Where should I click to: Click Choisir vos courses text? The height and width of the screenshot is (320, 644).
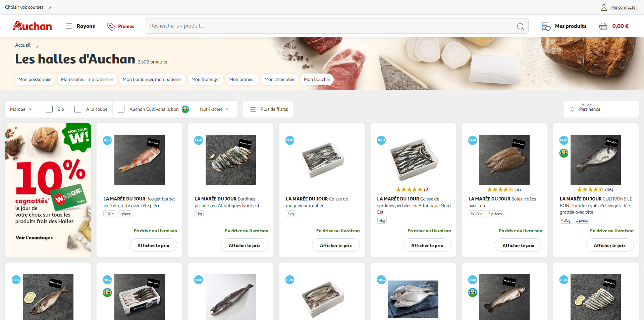24,7
